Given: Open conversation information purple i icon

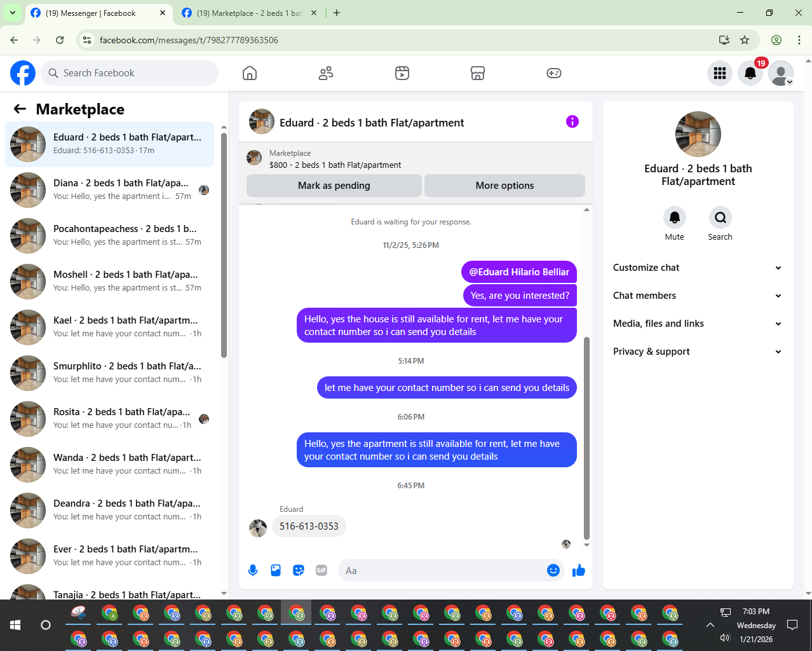Looking at the screenshot, I should [572, 121].
